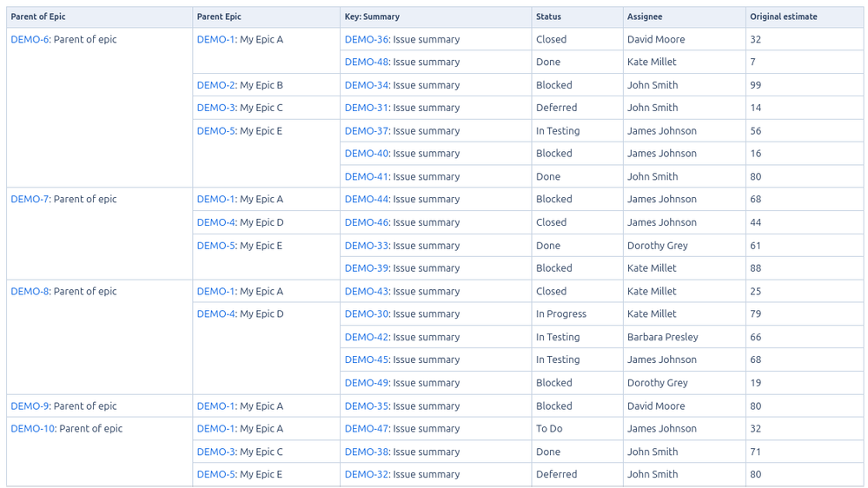Open DEMO-5 epic link in the DEMO-33 row
Viewport: 868px width, 488px height.
coord(216,246)
